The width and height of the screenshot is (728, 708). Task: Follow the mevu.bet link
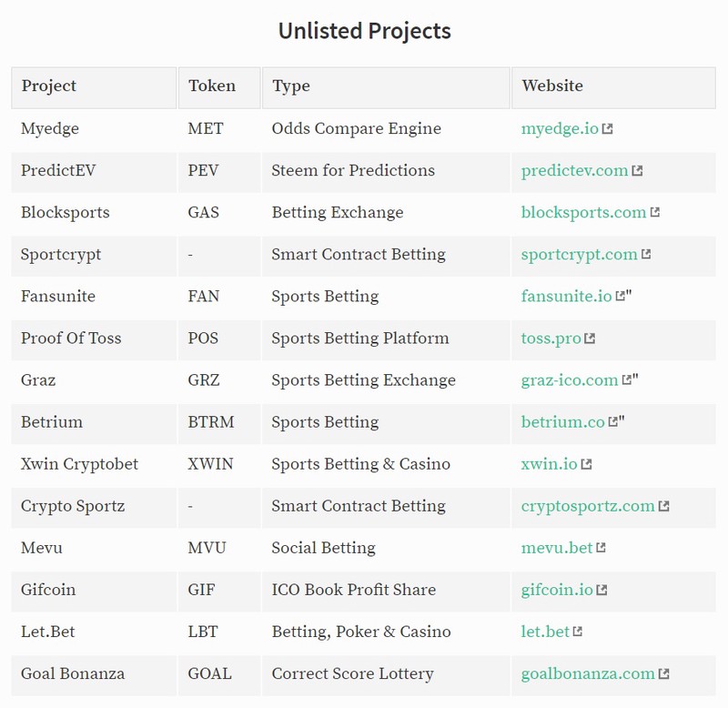pos(557,548)
